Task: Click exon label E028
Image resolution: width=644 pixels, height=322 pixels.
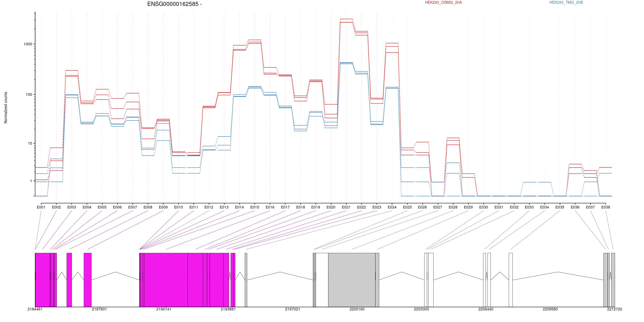Action: pos(453,207)
